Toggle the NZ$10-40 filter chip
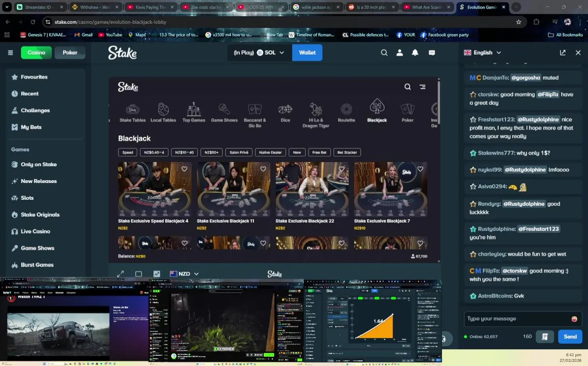Viewport: 588px width, 366px height. (184, 152)
